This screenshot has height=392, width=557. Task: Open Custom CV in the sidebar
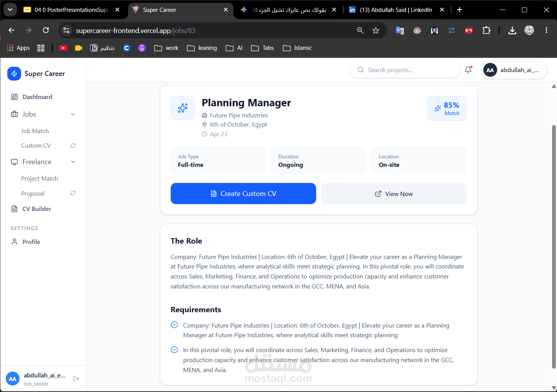(x=36, y=146)
